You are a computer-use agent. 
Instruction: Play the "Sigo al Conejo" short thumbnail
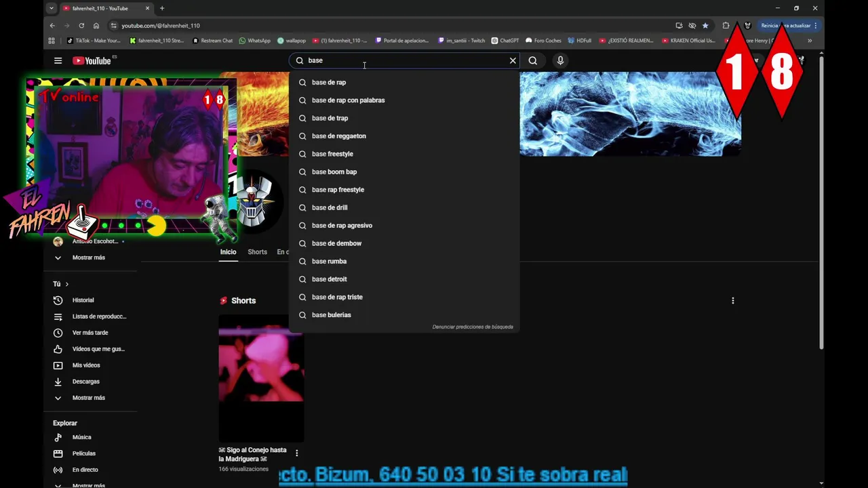pyautogui.click(x=261, y=378)
